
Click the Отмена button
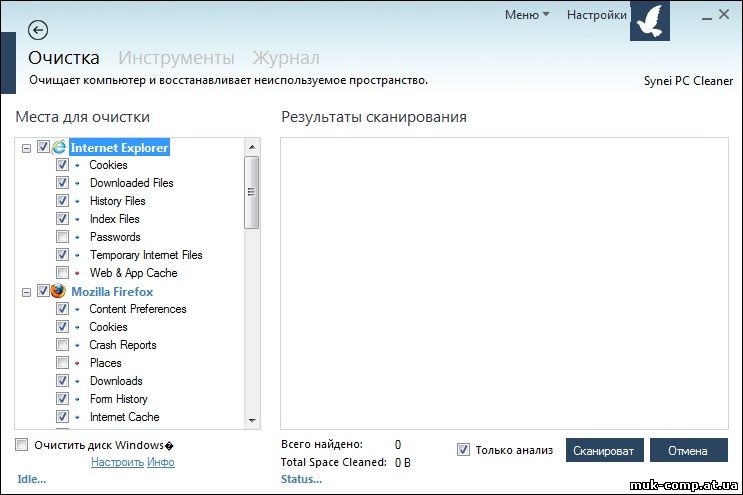[x=689, y=450]
